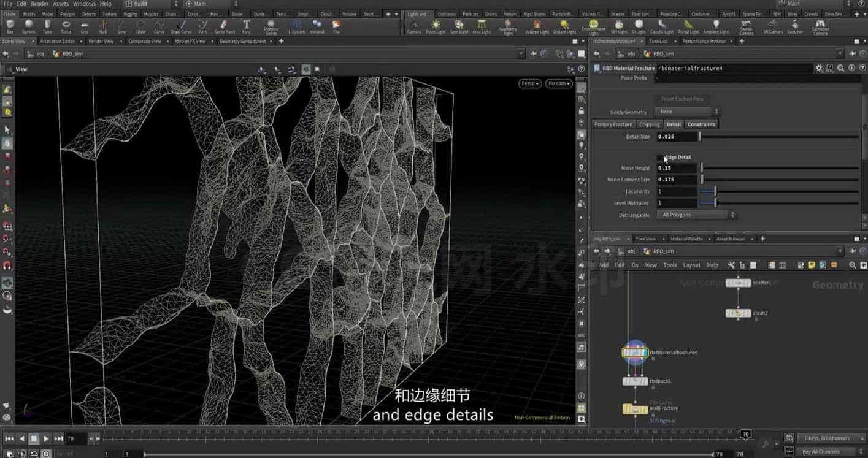Switch to the Constraints tab
Screen dimensions: 868x458
pos(701,124)
